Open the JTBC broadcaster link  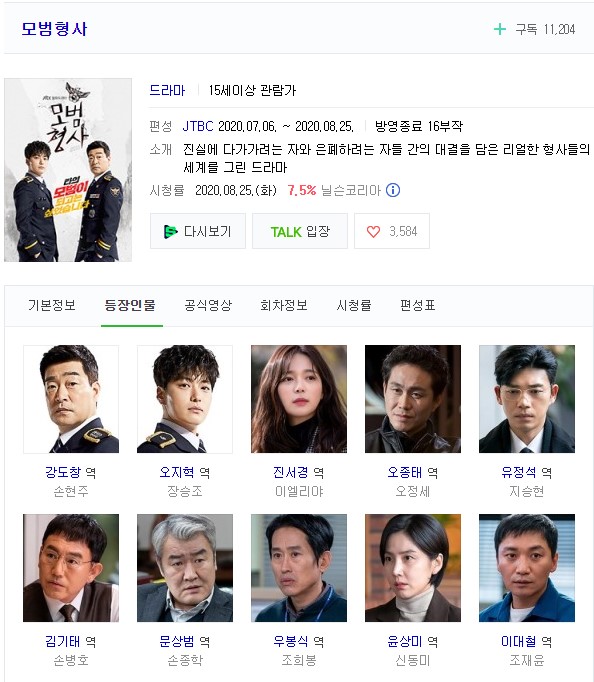[198, 126]
